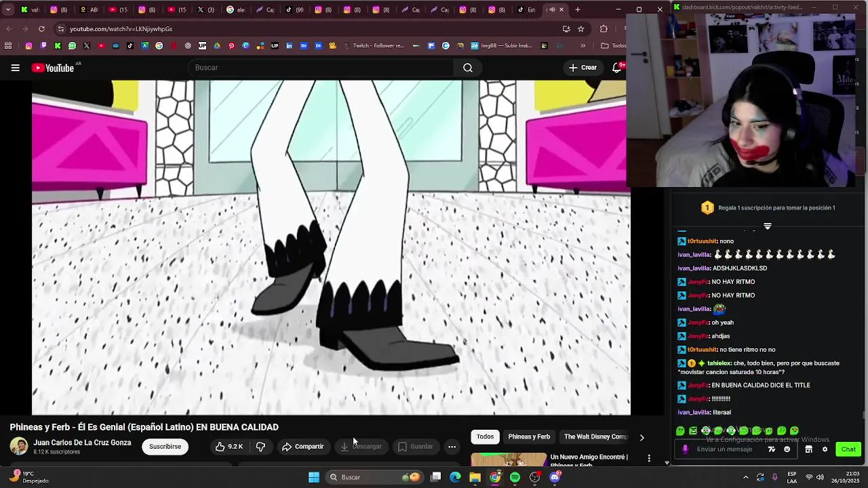
Task: Open the Twitch Follower bookmark
Action: coord(374,46)
